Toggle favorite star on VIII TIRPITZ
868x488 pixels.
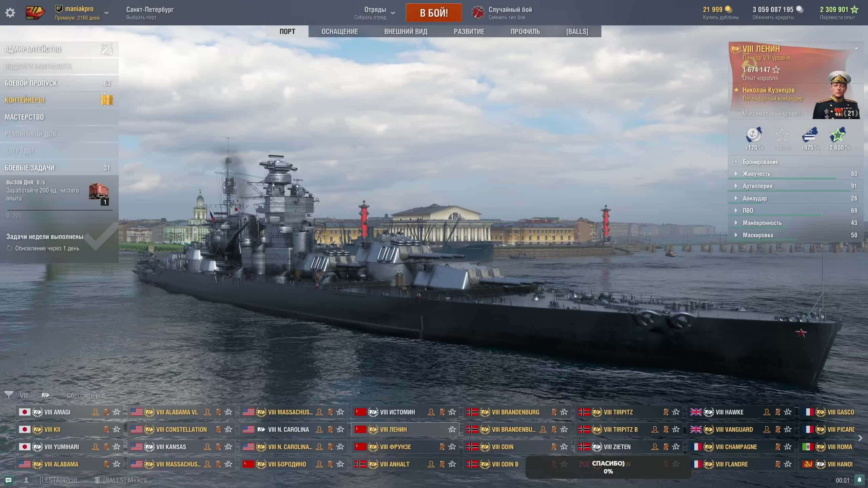tap(676, 412)
